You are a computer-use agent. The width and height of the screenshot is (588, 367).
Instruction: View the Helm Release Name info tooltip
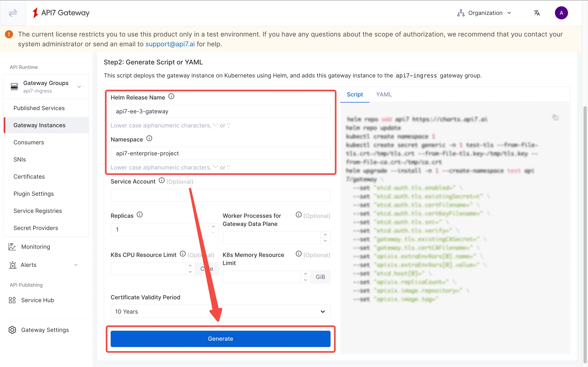pyautogui.click(x=171, y=96)
